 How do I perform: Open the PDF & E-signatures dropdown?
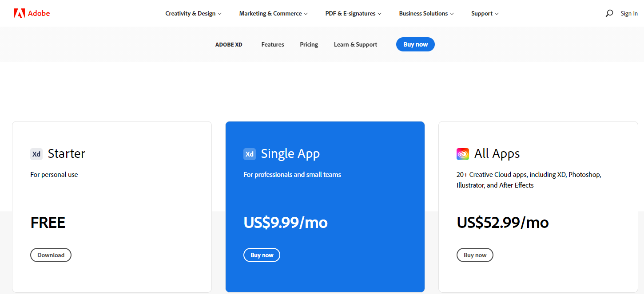click(353, 13)
